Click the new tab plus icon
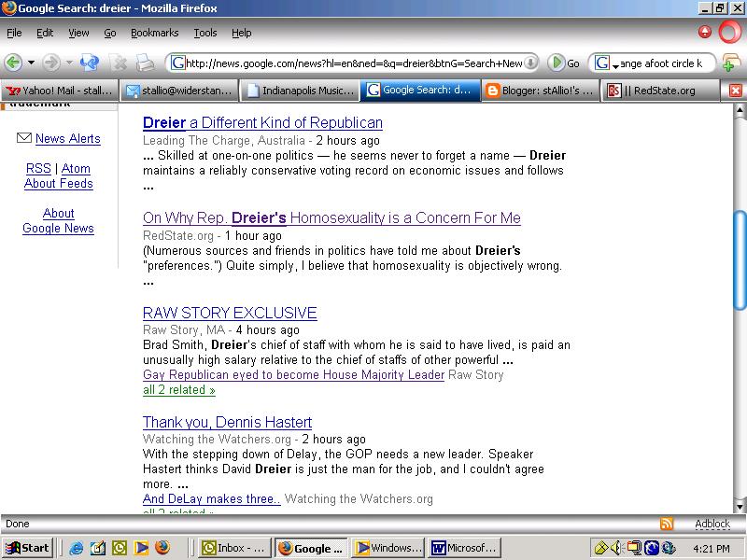This screenshot has width=747, height=560. (x=731, y=63)
